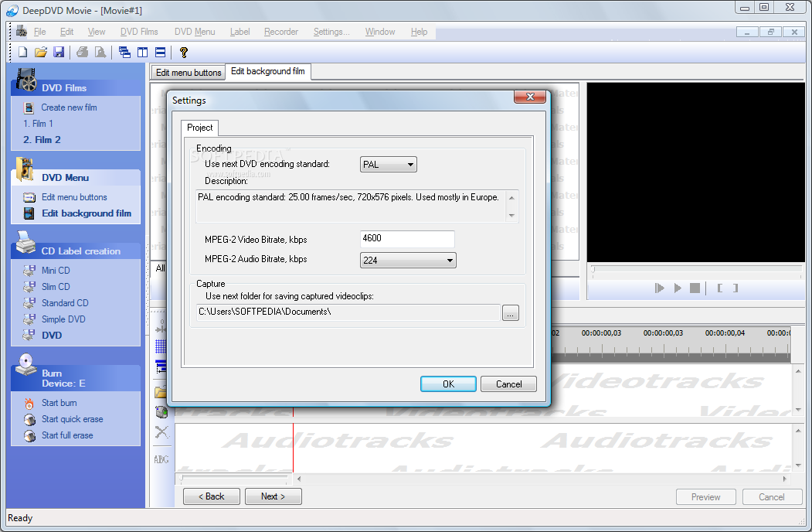This screenshot has width=812, height=532.
Task: Click the Create new film icon
Action: pos(29,107)
